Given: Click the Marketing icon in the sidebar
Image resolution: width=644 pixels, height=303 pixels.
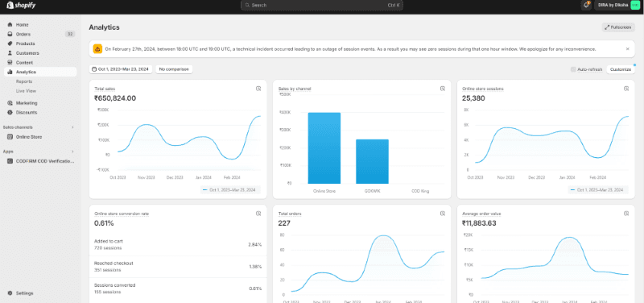Looking at the screenshot, I should tap(10, 103).
